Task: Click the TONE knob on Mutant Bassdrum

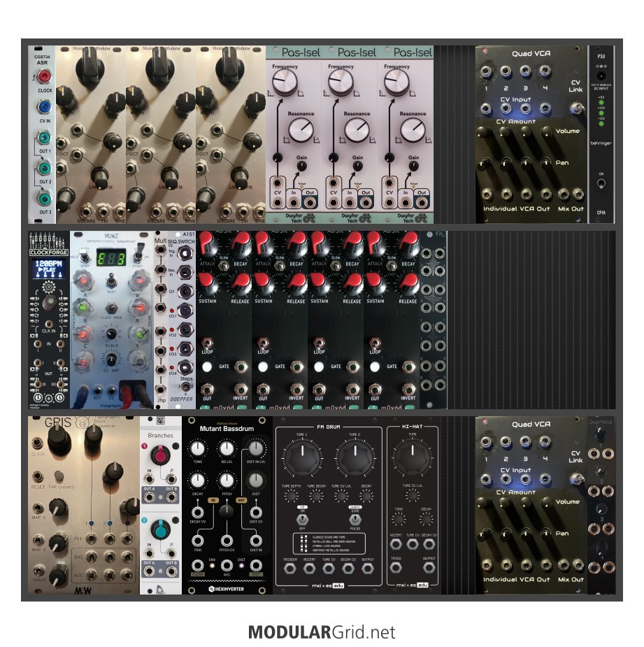Action: pos(198,448)
